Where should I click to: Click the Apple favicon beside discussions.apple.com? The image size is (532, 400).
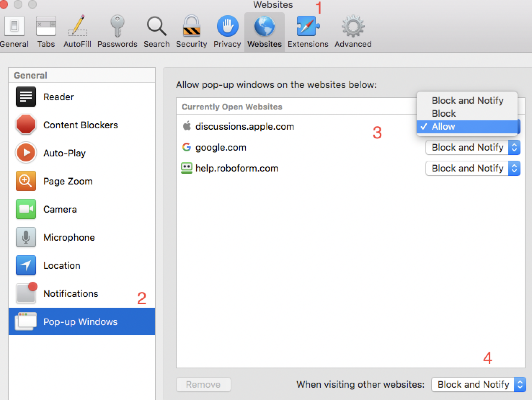[x=187, y=126]
